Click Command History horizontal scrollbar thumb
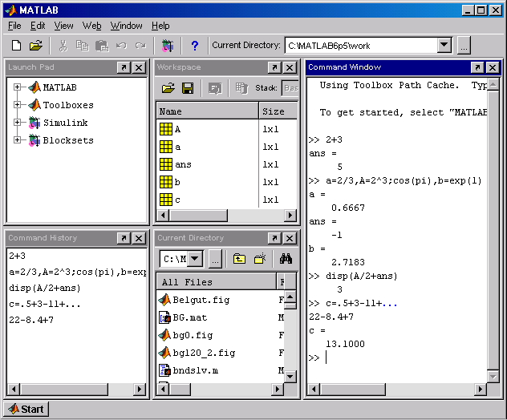 [x=64, y=390]
